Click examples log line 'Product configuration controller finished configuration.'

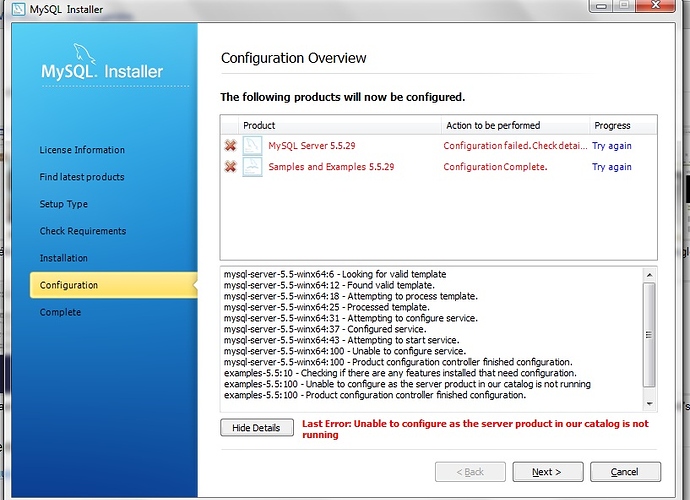[x=375, y=395]
